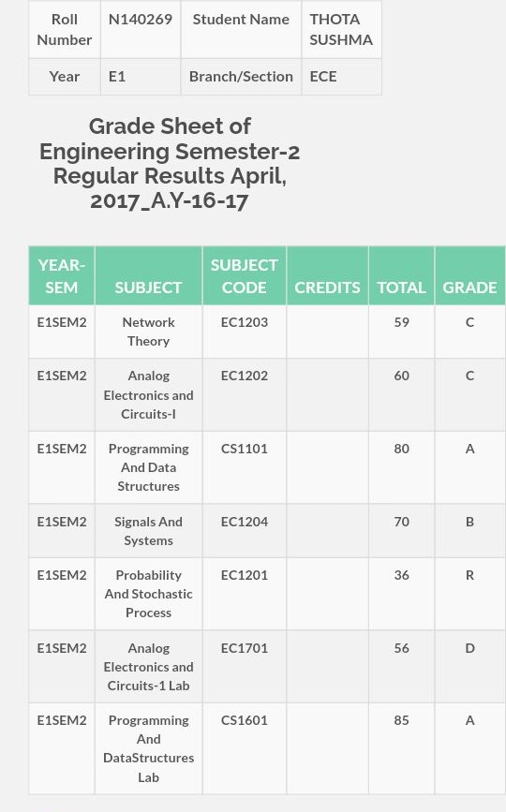Click the roll number N140269 cell
Viewport: 506px width, 812px height.
[x=141, y=29]
